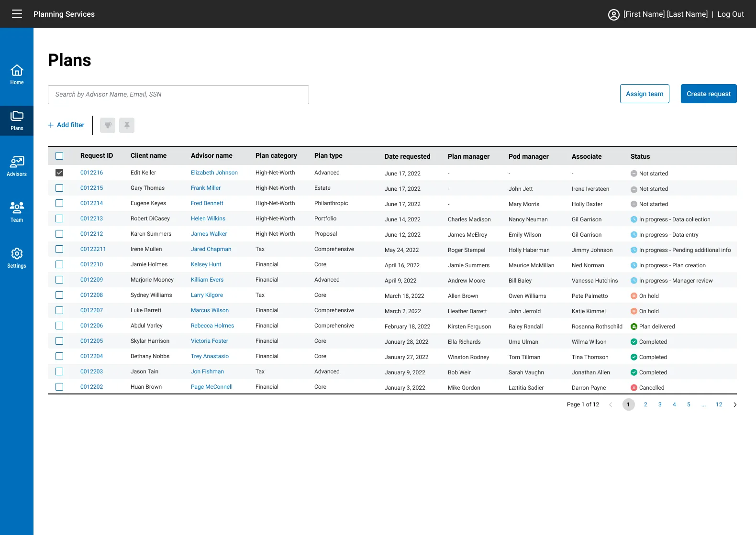Go to next page arrow
Screen dimensions: 756x535
pos(735,405)
